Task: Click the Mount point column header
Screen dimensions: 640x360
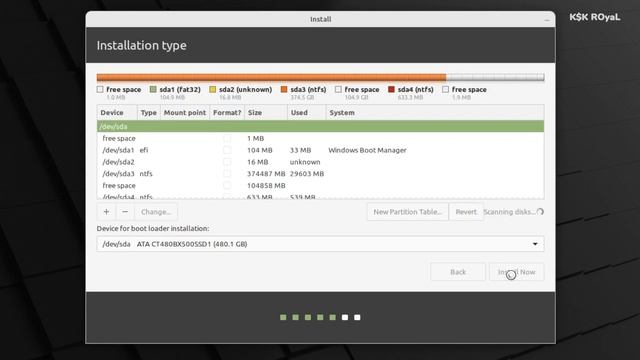Action: pyautogui.click(x=185, y=113)
